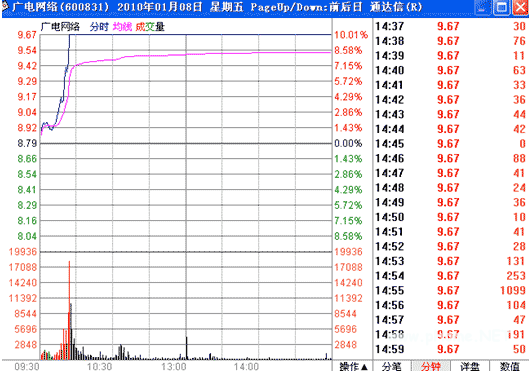Click the 均线 legend label
The height and width of the screenshot is (372, 529).
tap(122, 27)
